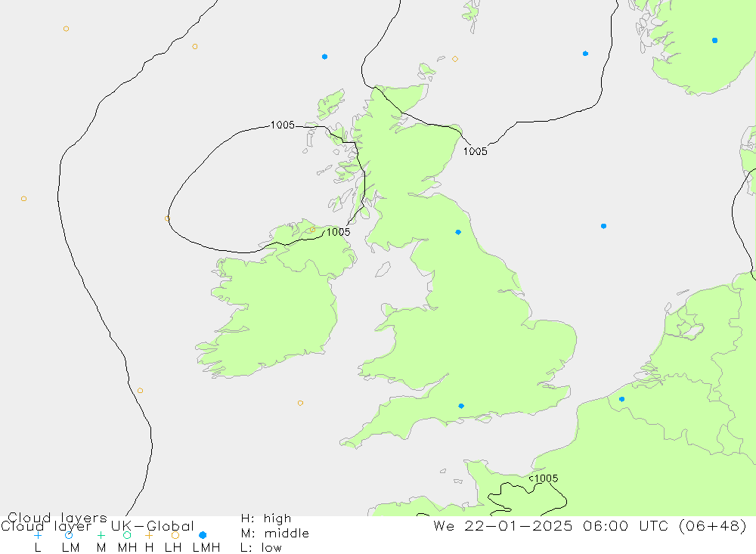756x554 pixels.
Task: Select the blue cloud marker on Belgian coast
Action: point(621,399)
